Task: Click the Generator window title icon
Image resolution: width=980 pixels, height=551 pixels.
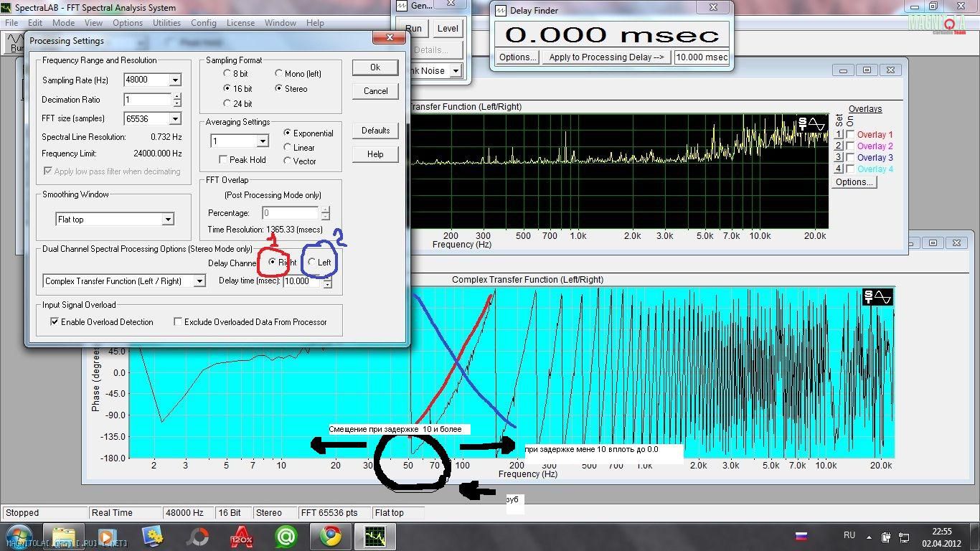Action: [x=401, y=6]
